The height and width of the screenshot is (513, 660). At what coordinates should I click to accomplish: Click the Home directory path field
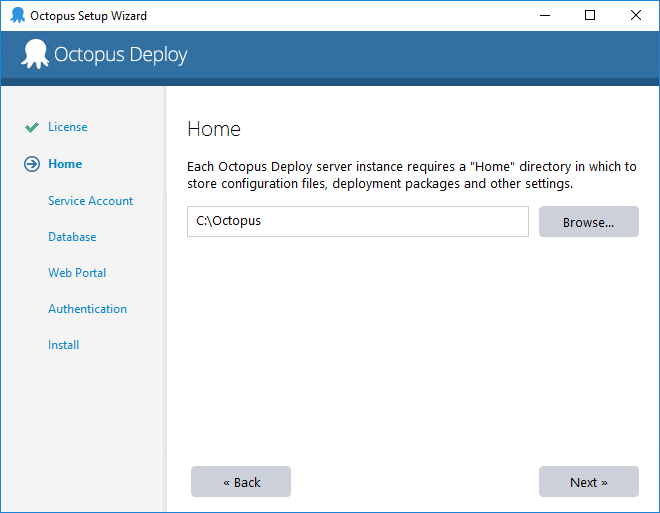pyautogui.click(x=358, y=221)
